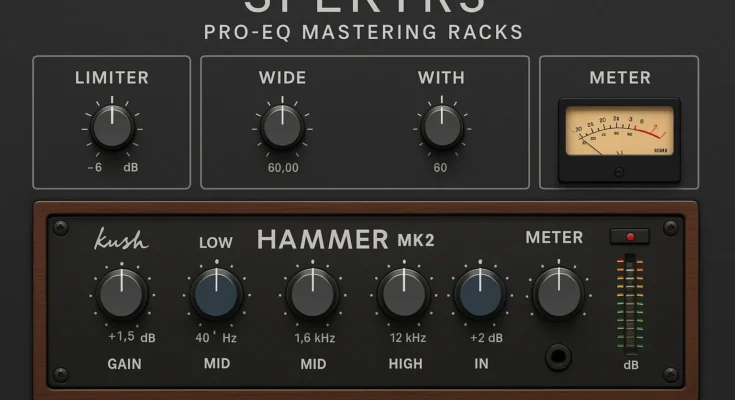Click the analog VU meter display
The height and width of the screenshot is (400, 735).
pyautogui.click(x=619, y=130)
